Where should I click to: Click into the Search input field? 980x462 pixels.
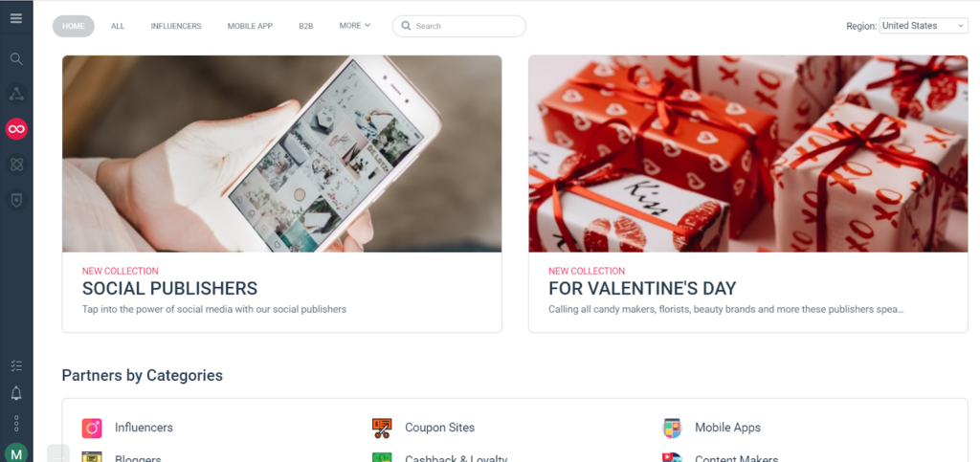click(x=458, y=26)
